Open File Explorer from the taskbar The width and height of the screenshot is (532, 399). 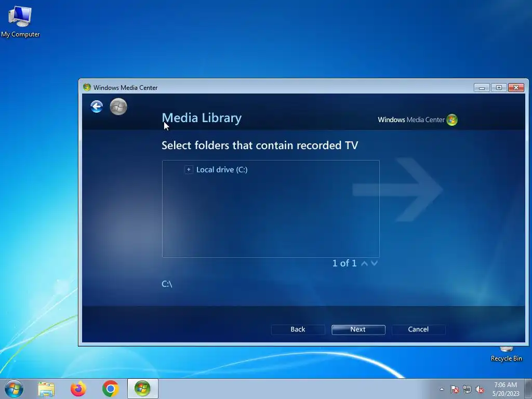46,389
